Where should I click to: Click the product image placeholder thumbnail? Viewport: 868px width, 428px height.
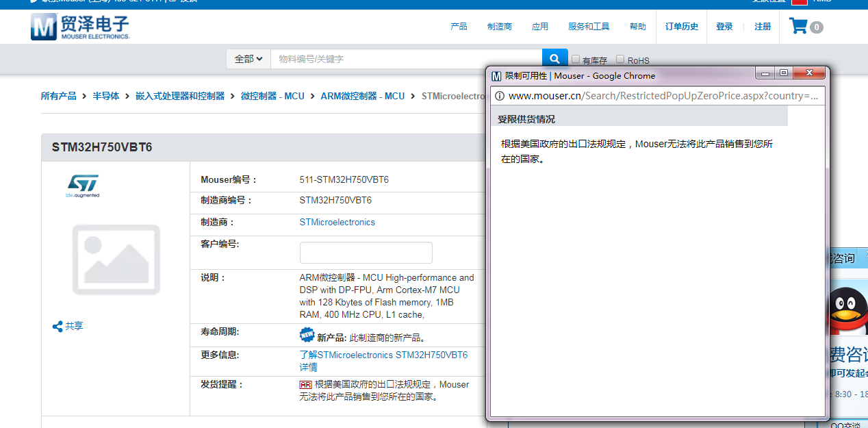(x=116, y=260)
